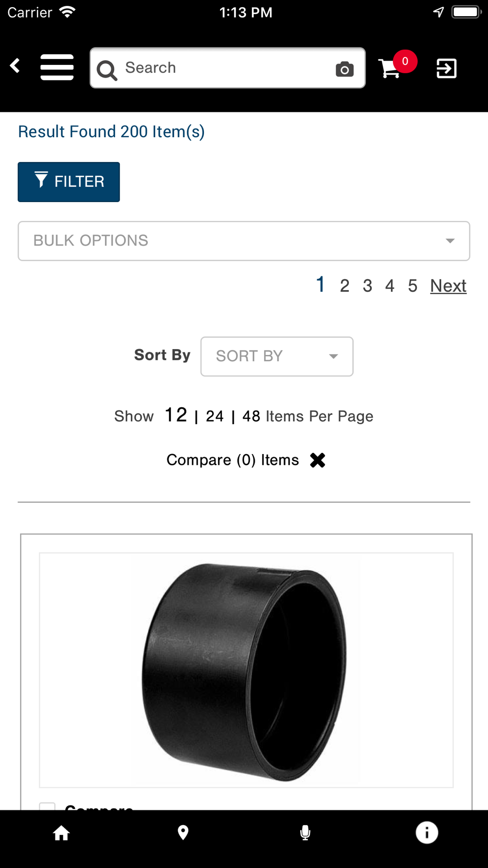Expand the BULK OPTIONS dropdown
The height and width of the screenshot is (868, 488).
tap(244, 241)
